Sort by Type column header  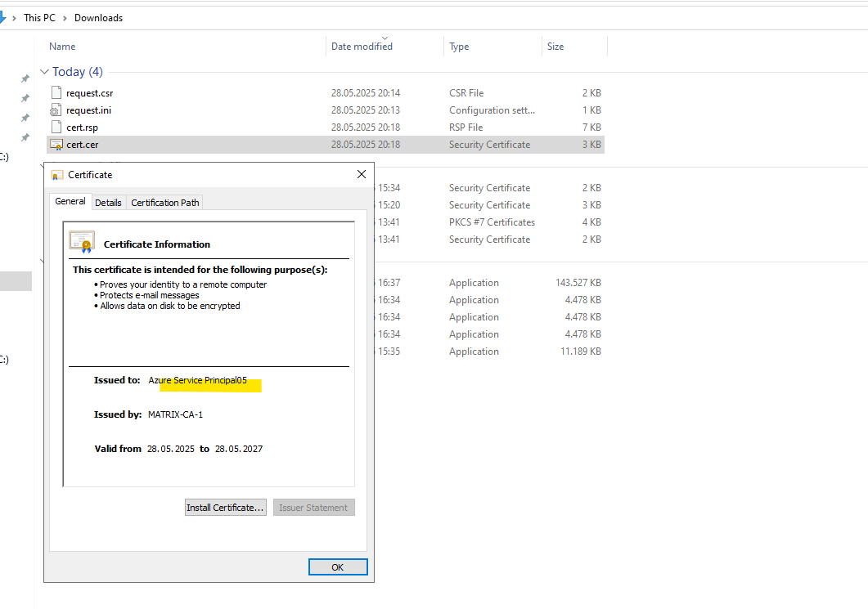[459, 47]
